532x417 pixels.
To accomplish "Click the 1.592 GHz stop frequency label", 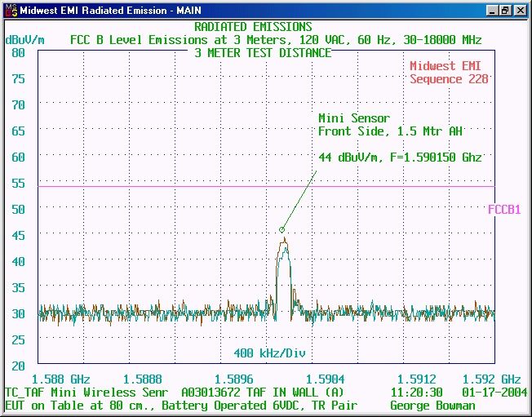I will pos(491,379).
